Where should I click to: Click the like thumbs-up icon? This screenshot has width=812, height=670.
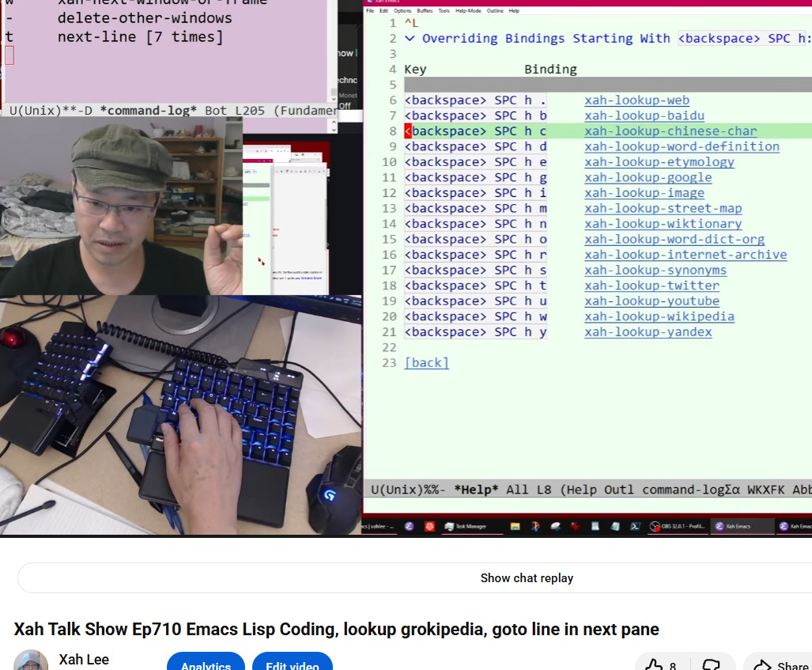coord(653,665)
